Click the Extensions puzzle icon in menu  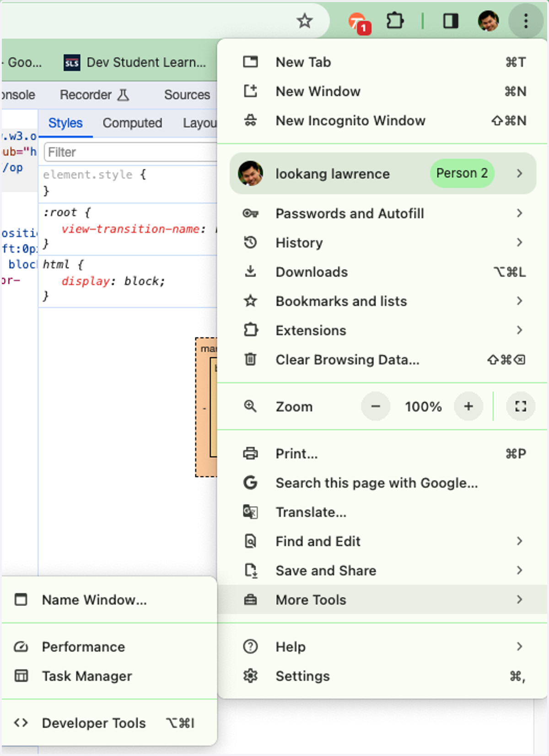[x=250, y=330]
